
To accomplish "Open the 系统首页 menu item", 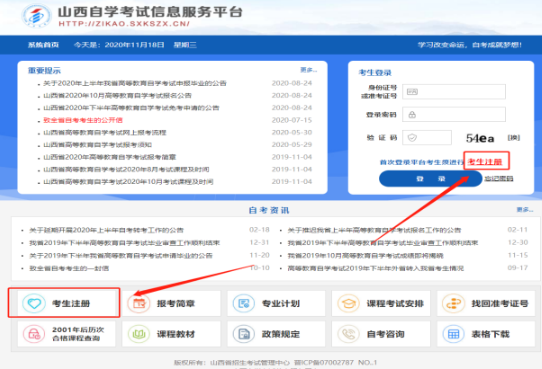I will click(43, 45).
